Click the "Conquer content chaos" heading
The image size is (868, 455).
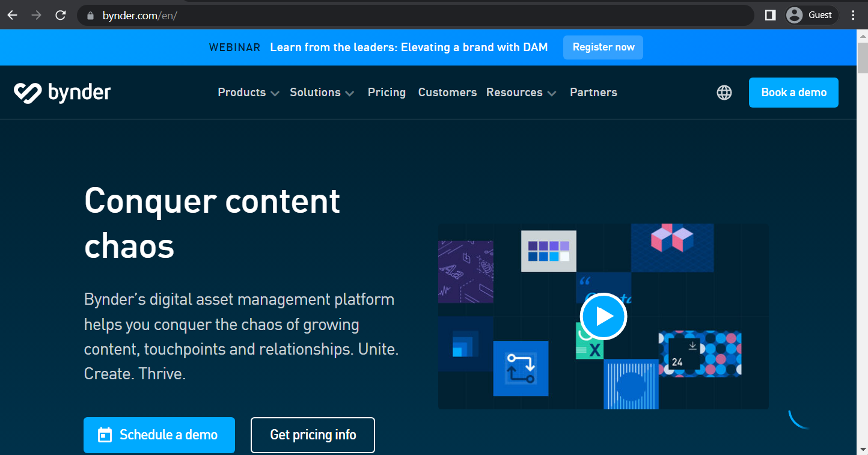(x=212, y=223)
